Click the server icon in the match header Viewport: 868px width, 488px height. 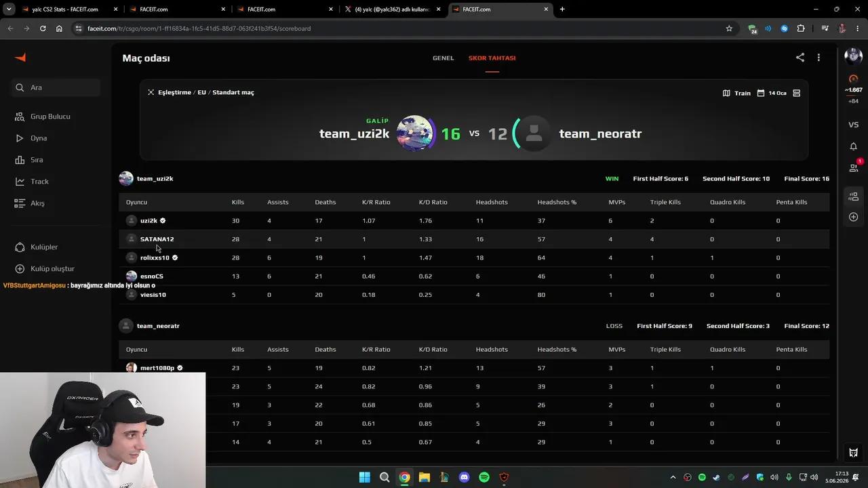(797, 93)
